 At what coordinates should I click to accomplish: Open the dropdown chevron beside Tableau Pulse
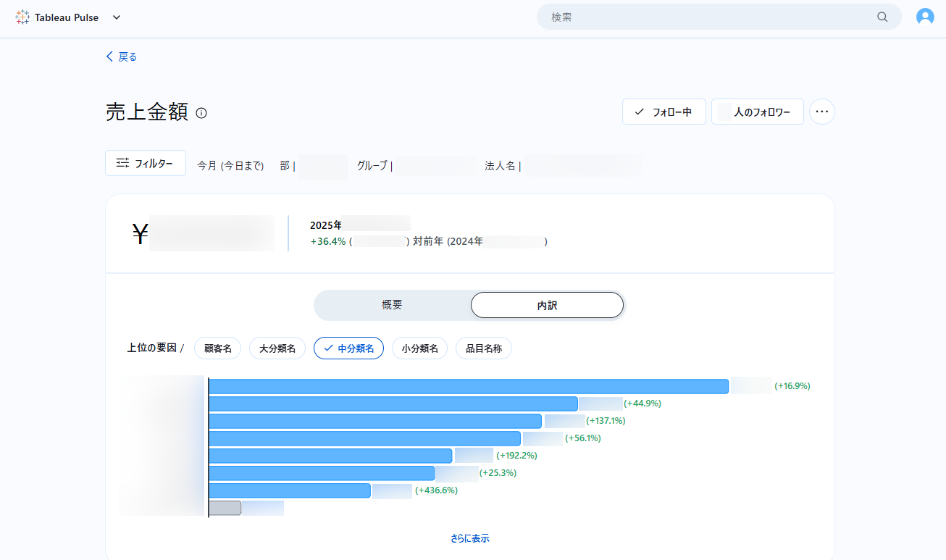[117, 17]
